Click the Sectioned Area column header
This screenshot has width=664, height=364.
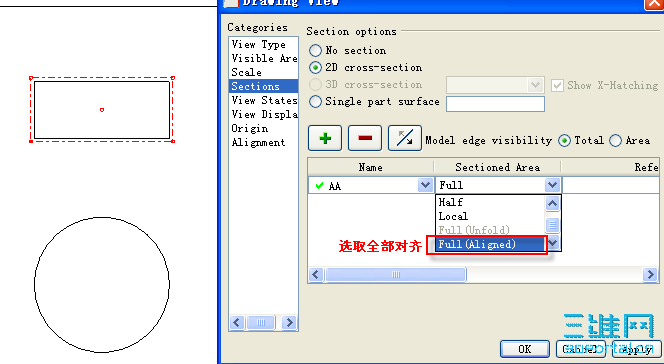coord(498,168)
